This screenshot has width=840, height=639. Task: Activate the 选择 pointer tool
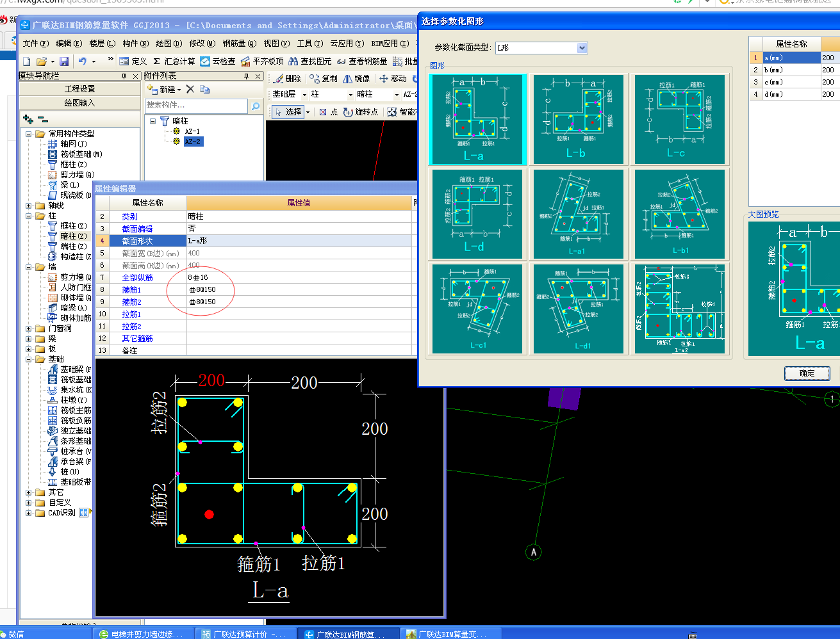click(x=288, y=112)
